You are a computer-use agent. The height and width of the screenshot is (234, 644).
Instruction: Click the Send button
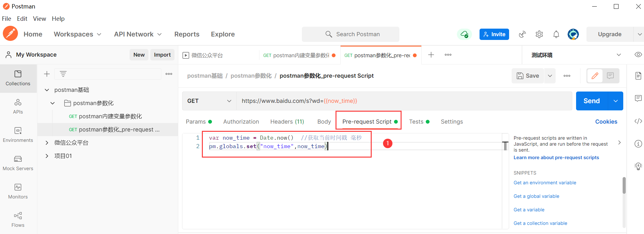(x=592, y=101)
